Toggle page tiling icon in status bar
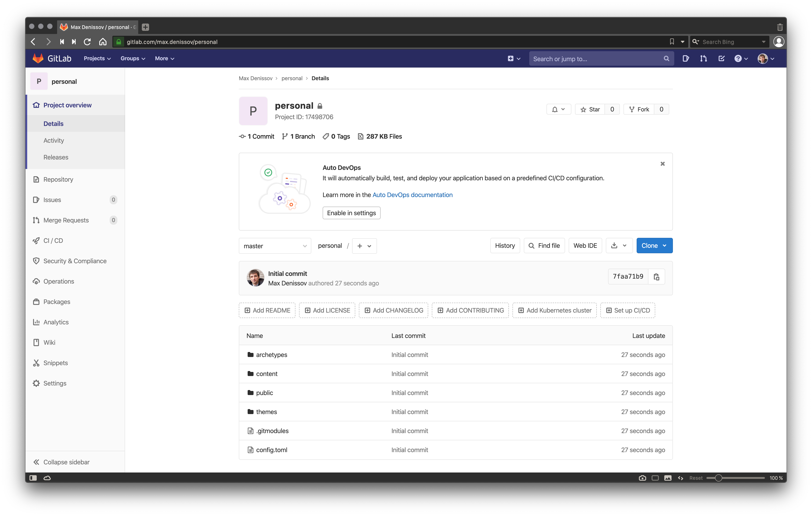 pos(655,477)
